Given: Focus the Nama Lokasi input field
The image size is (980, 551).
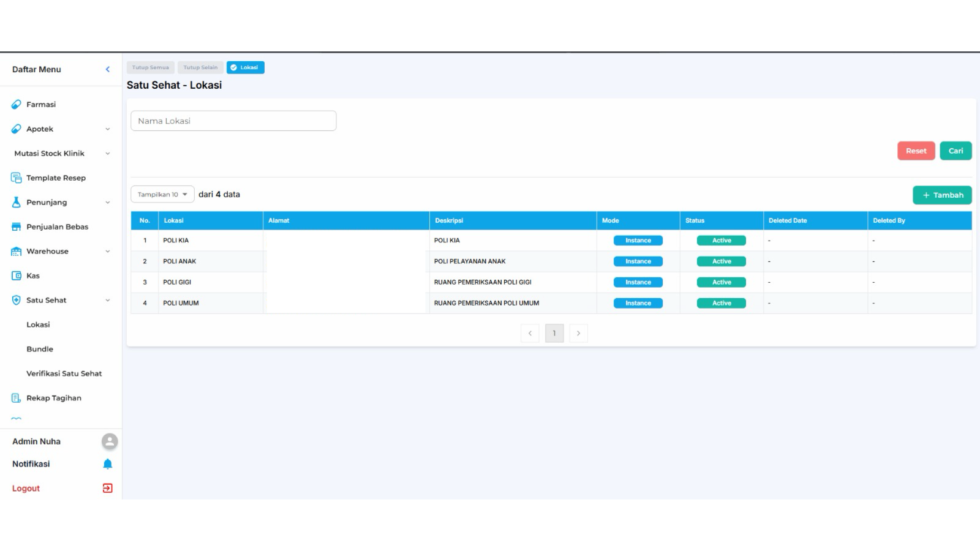Looking at the screenshot, I should coord(233,121).
